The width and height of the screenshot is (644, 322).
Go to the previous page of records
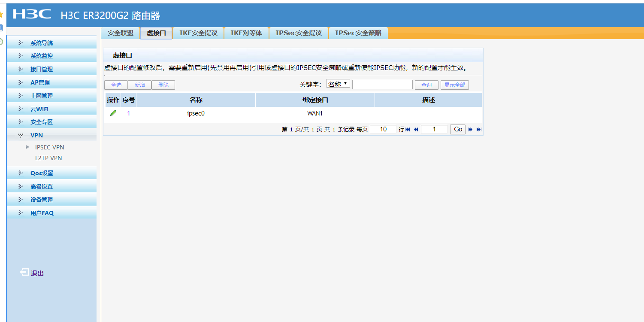pyautogui.click(x=416, y=129)
